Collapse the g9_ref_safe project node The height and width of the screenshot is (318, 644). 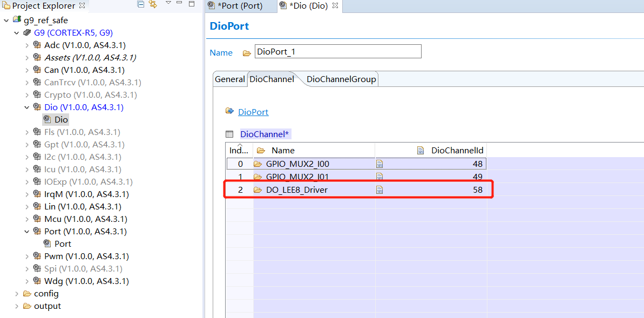[x=6, y=20]
